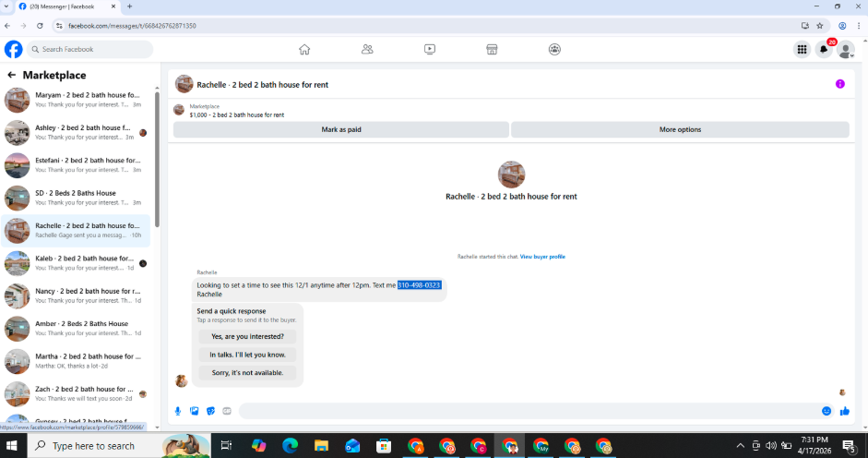Open the notifications bell icon
Screen dimensions: 868x458
pos(824,49)
